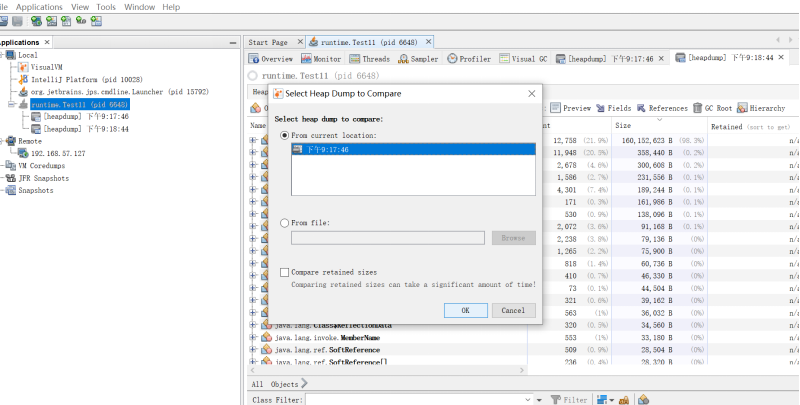Select the From current location radio button
The height and width of the screenshot is (405, 800).
[x=285, y=136]
